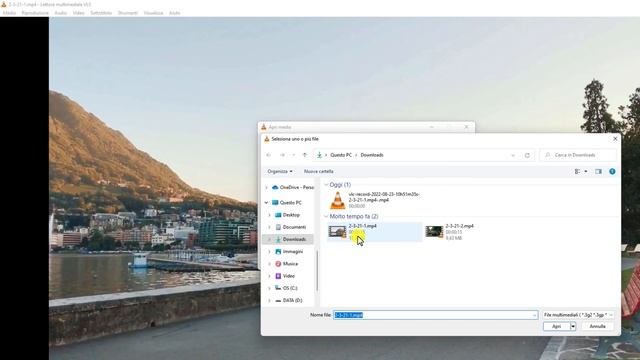The image size is (640, 360).
Task: Open the Apri button dropdown arrow
Action: [573, 327]
